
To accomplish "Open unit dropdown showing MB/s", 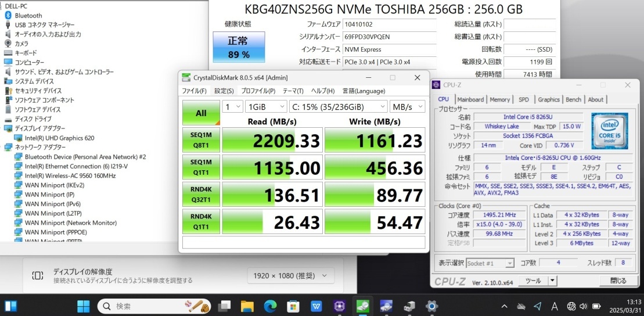I will tap(407, 107).
